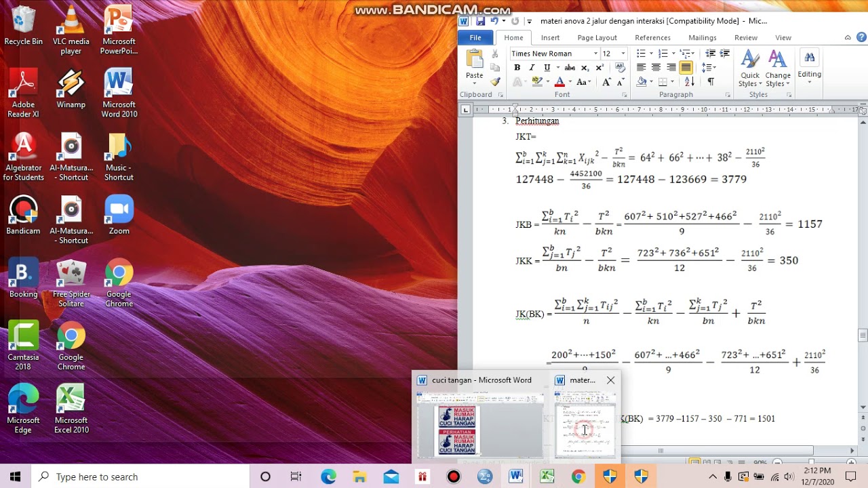
Task: Open Microsoft Excel 2010 desktop icon
Action: tap(71, 409)
